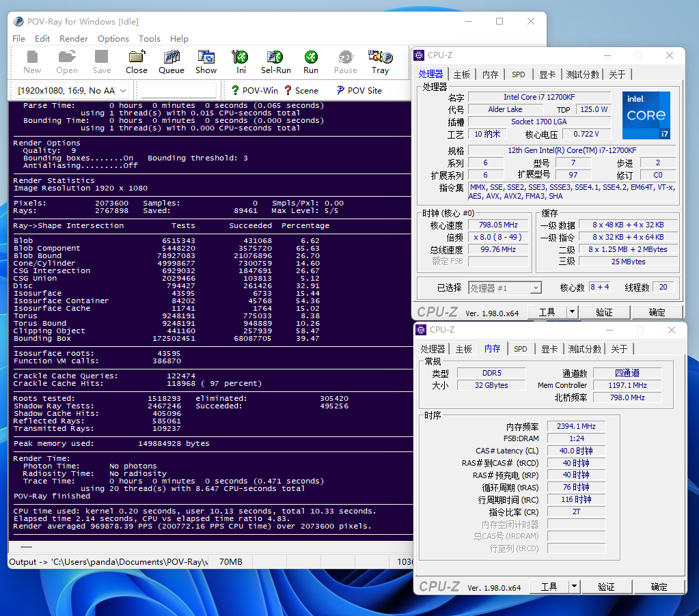Click the Close file toolbar icon
699x616 pixels.
[136, 61]
